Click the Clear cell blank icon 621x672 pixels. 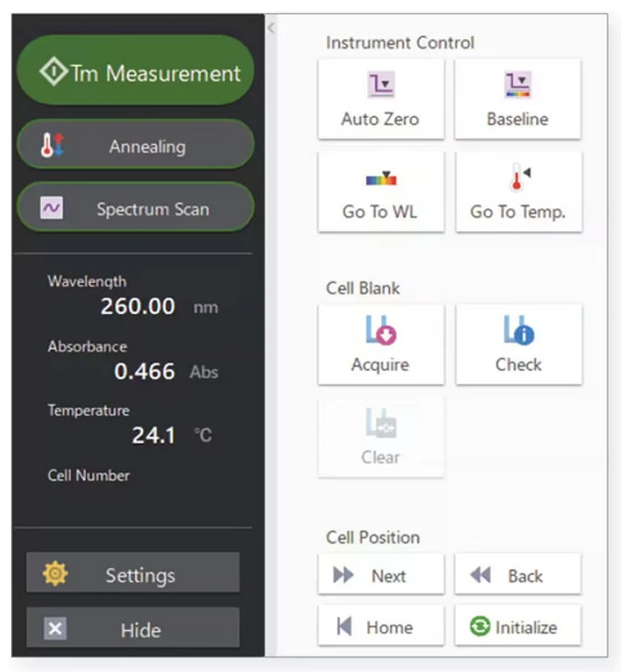click(x=380, y=423)
